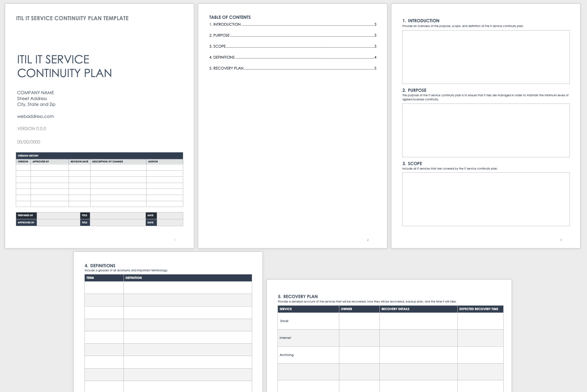Click the '5. RECOVERY PLAN' section heading
This screenshot has height=392, width=587.
[298, 296]
